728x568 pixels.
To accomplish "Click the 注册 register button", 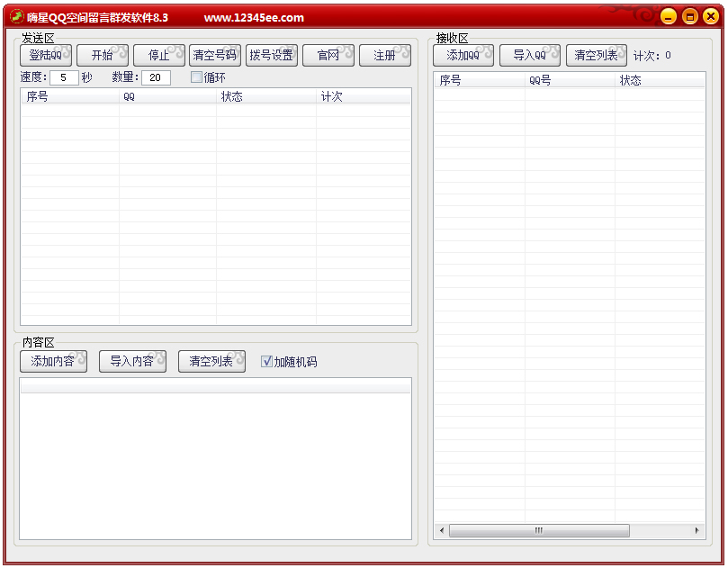I will (x=385, y=56).
